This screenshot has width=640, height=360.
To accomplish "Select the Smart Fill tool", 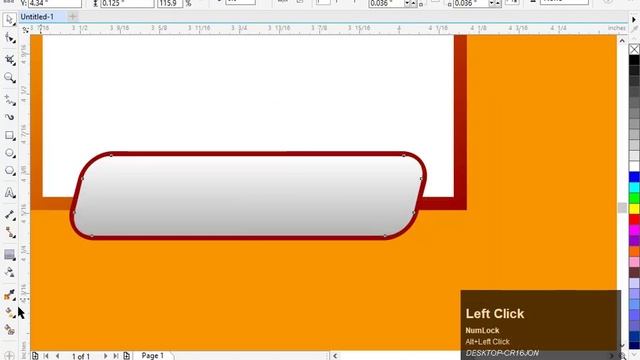I will pos(9,330).
